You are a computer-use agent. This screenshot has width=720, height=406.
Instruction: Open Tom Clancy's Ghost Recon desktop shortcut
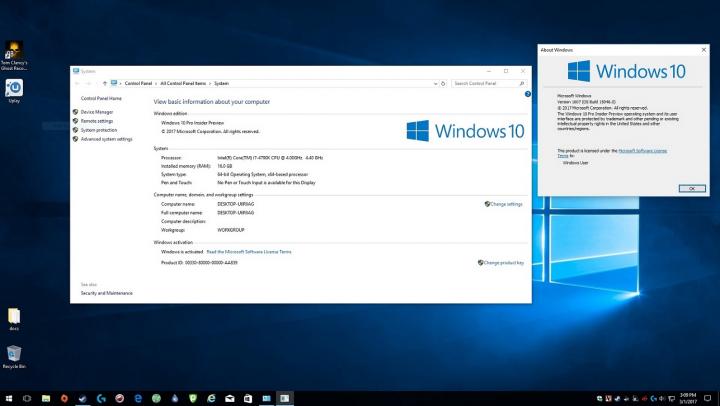[14, 56]
